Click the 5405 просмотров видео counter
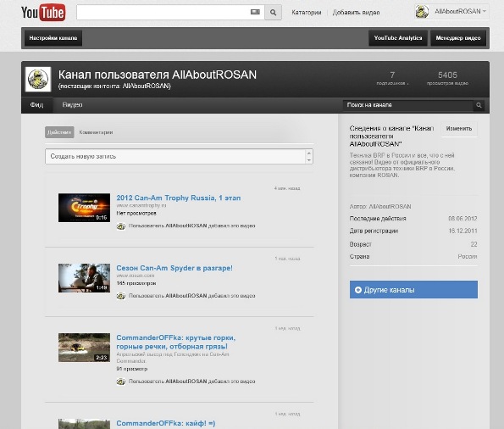Screen dimensions: 504x429 (x=447, y=79)
